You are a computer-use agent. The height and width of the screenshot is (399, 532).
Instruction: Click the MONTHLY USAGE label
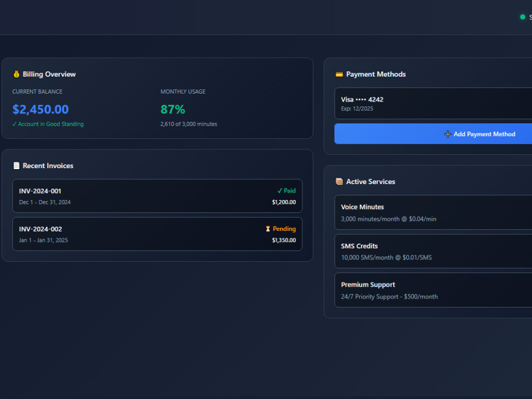point(183,92)
